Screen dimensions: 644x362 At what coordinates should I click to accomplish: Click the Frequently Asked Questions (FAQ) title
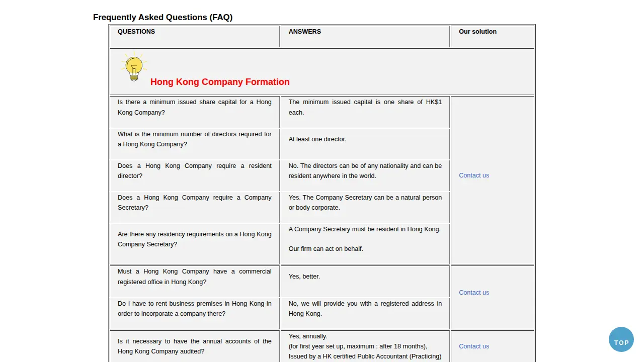coord(163,17)
